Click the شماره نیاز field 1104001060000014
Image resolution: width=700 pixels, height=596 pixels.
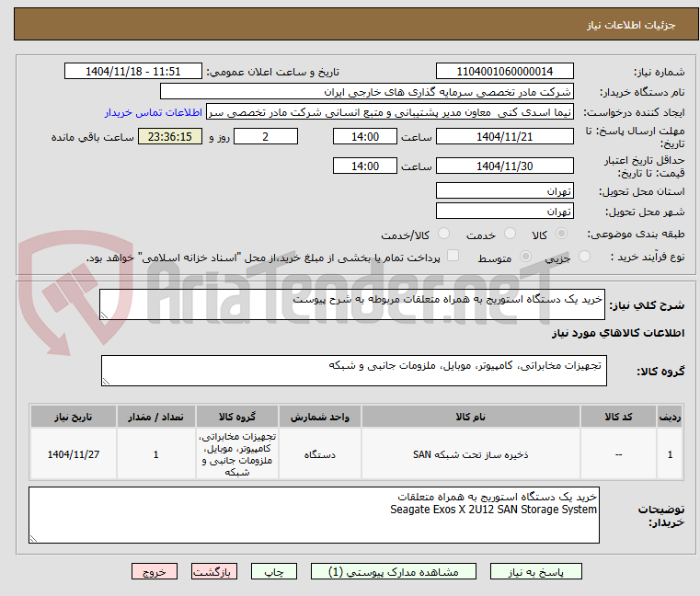point(504,72)
